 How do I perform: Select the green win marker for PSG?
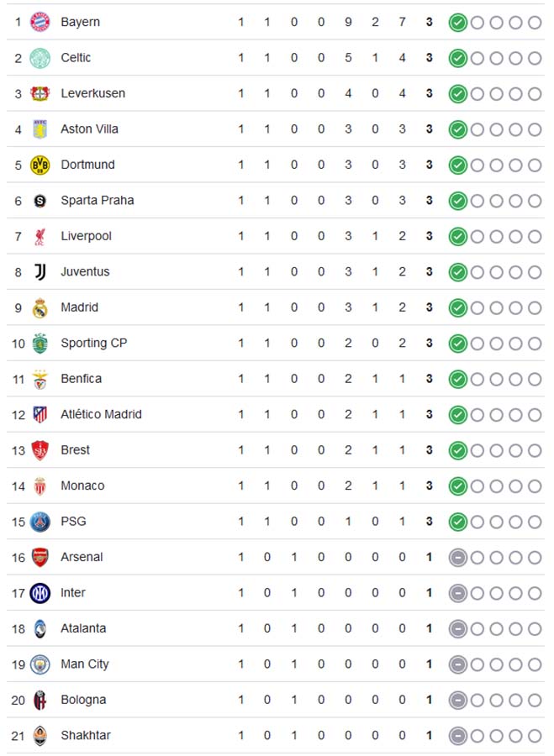tap(459, 522)
